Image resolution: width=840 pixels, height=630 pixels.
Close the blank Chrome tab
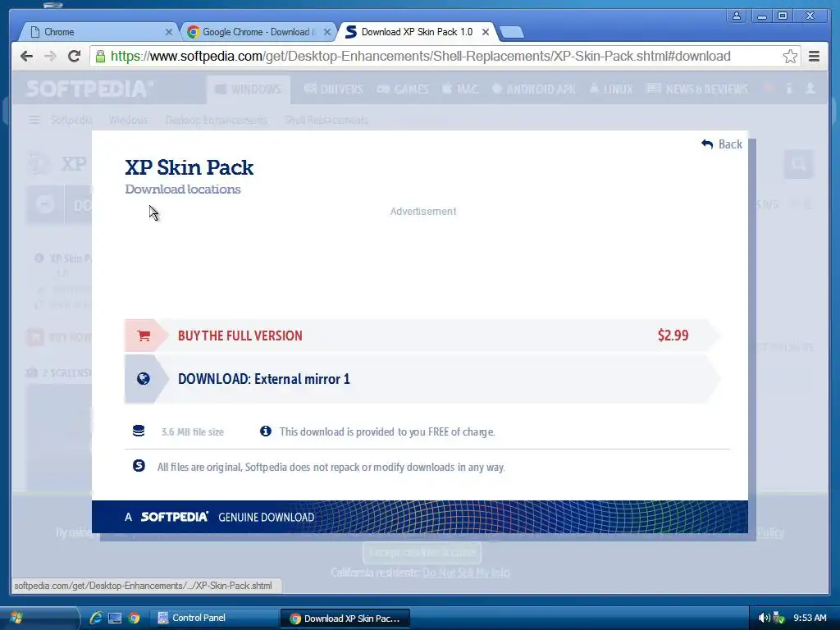(169, 32)
